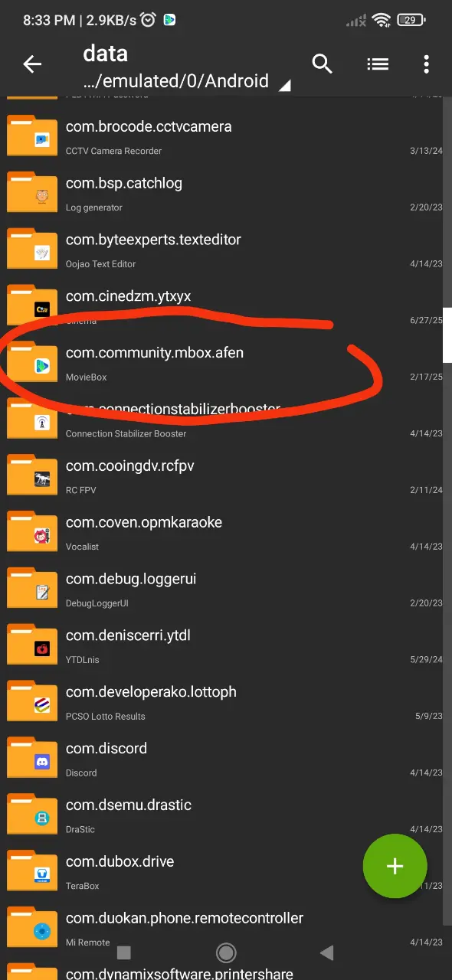Click the vertical scrollbar thumb
Viewport: 452px width, 980px height.
coord(447,335)
